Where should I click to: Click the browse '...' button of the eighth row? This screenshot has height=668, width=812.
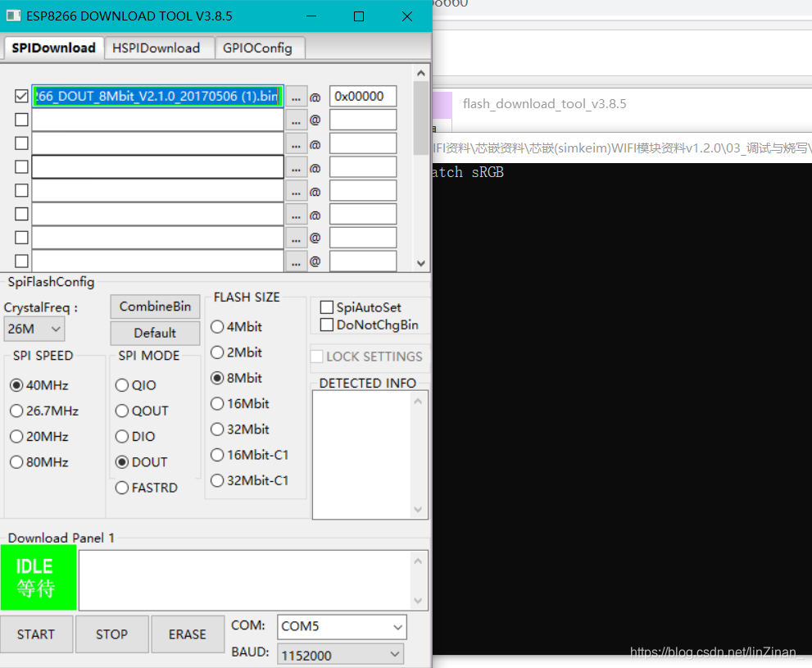click(x=297, y=261)
